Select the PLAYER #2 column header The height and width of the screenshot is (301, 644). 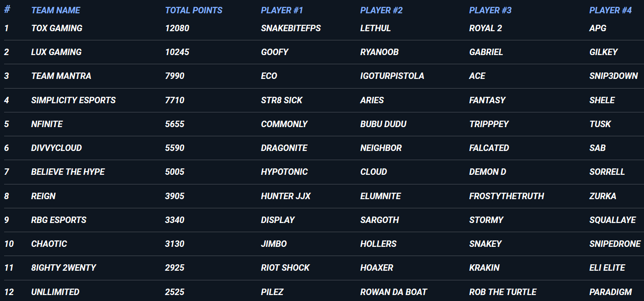(381, 10)
